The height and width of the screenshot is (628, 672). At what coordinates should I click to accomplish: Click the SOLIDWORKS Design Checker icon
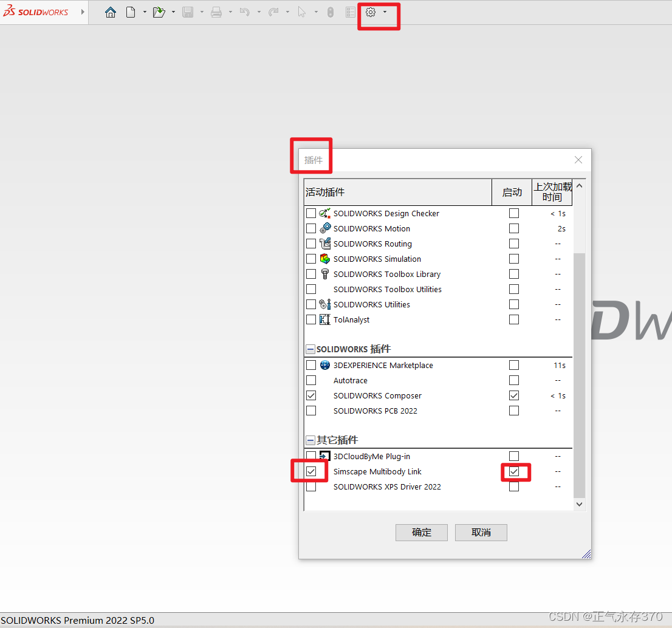pyautogui.click(x=324, y=213)
